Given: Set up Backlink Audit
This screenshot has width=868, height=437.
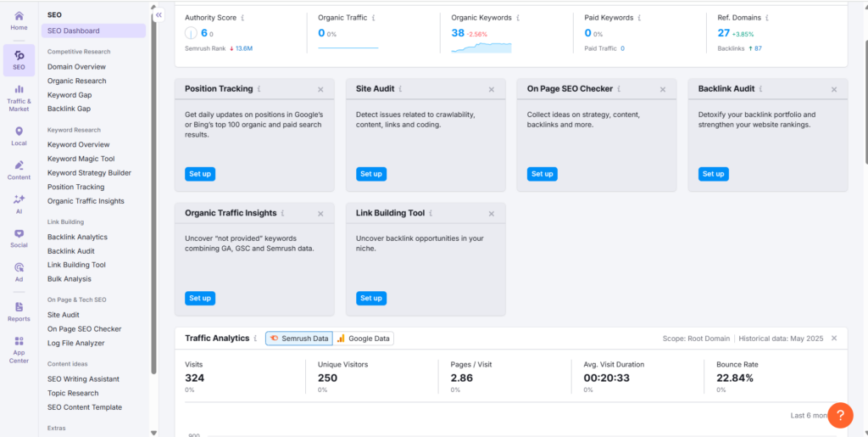Looking at the screenshot, I should click(713, 174).
